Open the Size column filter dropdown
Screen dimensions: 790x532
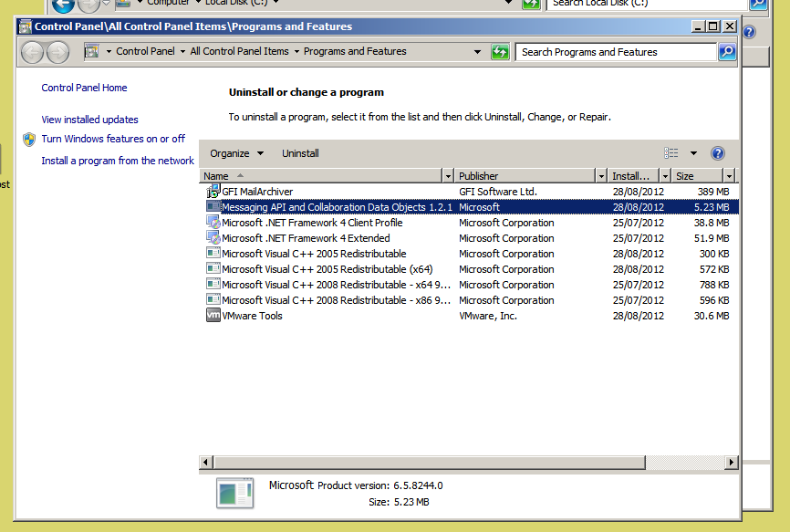coord(729,176)
